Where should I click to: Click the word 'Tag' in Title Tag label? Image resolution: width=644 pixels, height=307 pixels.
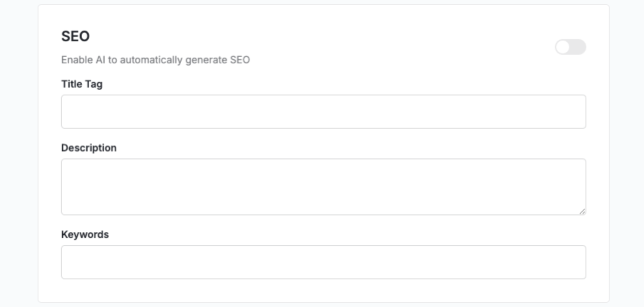click(x=94, y=84)
